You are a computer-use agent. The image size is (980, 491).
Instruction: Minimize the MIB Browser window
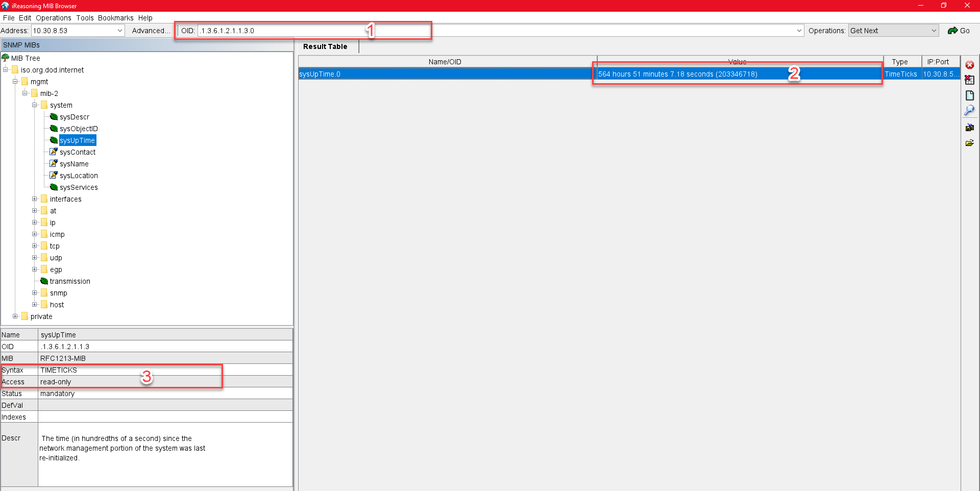921,6
